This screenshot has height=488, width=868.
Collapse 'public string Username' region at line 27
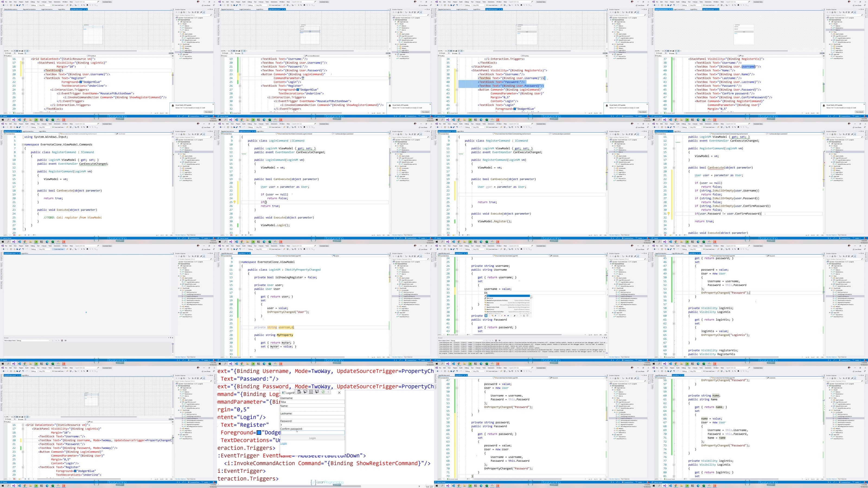457,269
